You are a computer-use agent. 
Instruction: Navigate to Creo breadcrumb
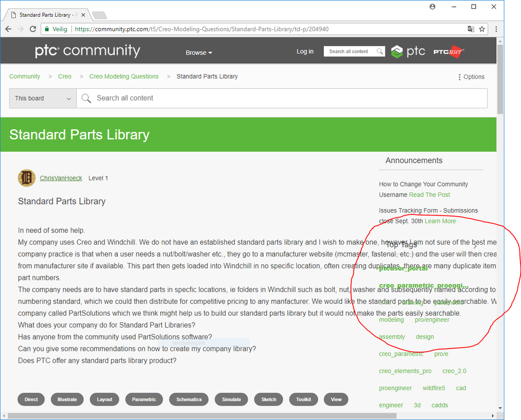(x=65, y=76)
